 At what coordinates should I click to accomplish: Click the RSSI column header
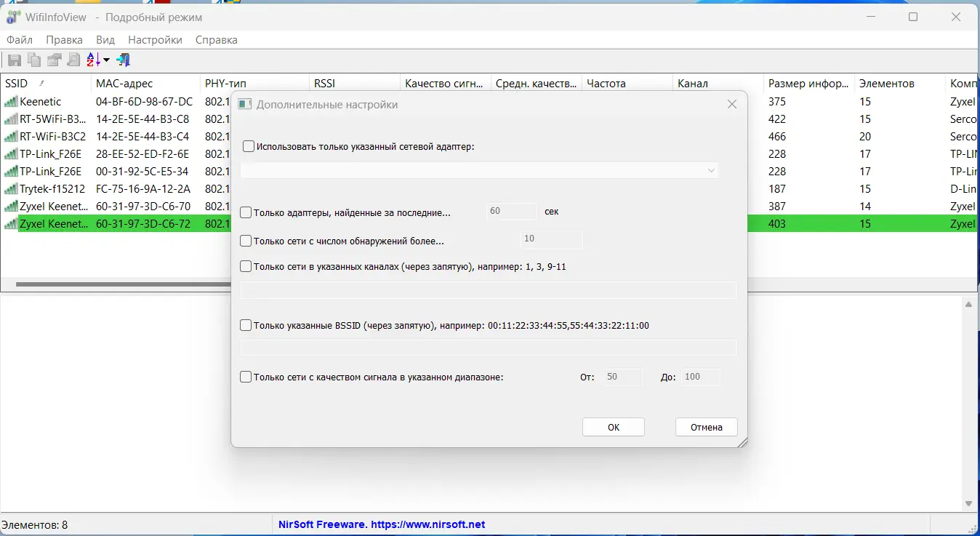pyautogui.click(x=355, y=84)
